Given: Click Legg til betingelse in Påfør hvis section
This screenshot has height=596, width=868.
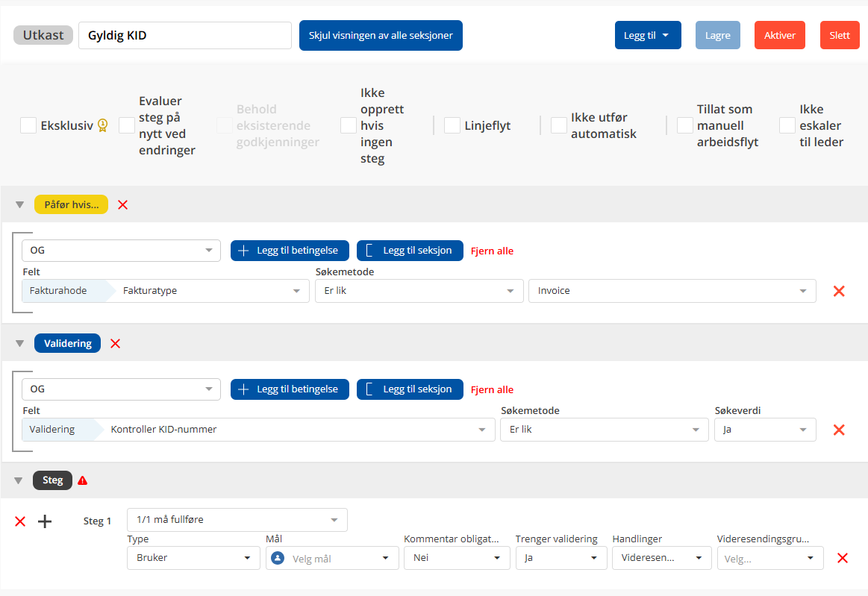Looking at the screenshot, I should coord(290,251).
